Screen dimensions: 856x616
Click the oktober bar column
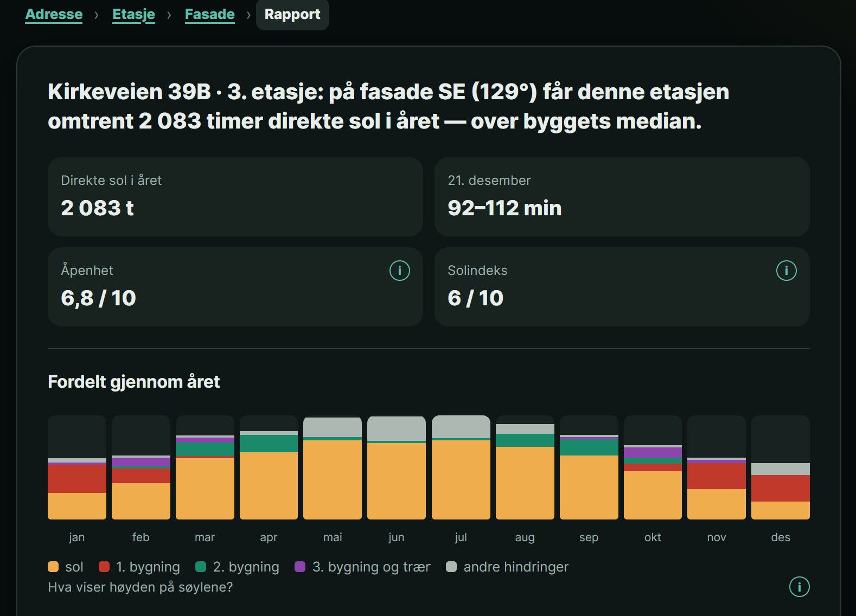click(653, 467)
